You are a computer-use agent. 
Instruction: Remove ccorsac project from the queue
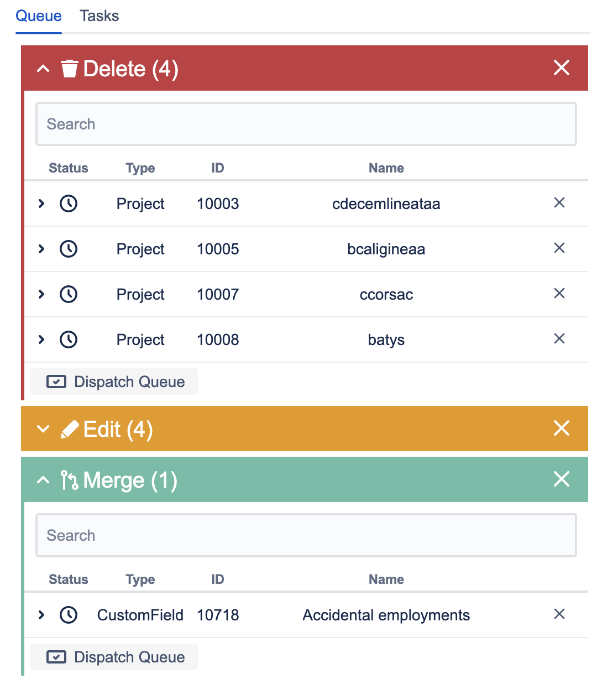559,294
